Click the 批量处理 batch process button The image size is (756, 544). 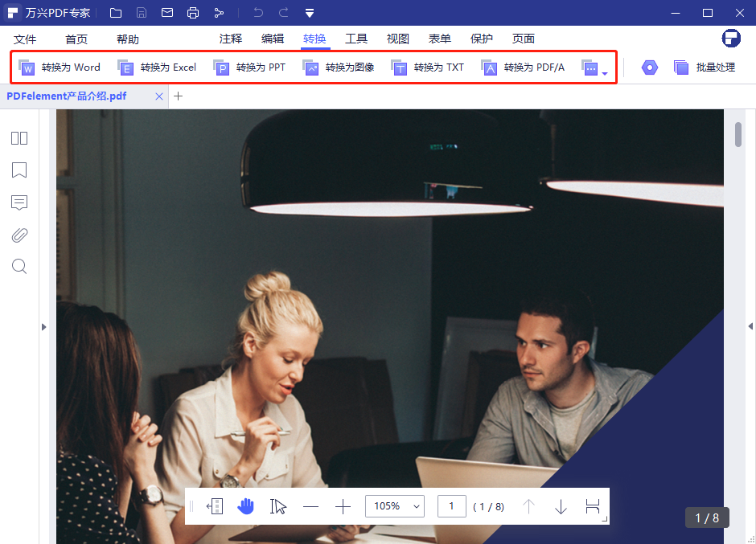click(x=705, y=67)
